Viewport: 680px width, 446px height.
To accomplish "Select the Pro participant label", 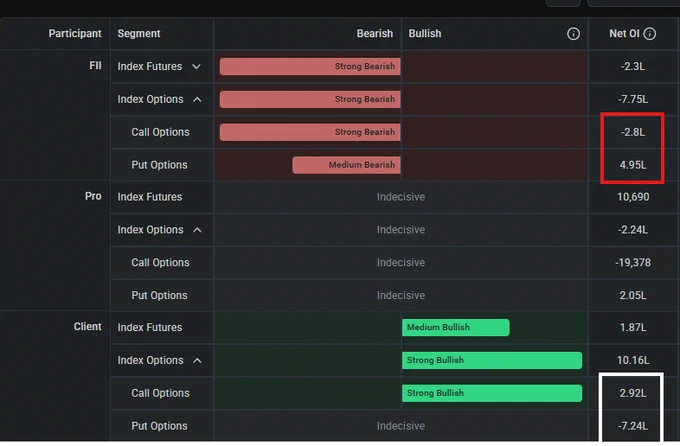I will 93,196.
